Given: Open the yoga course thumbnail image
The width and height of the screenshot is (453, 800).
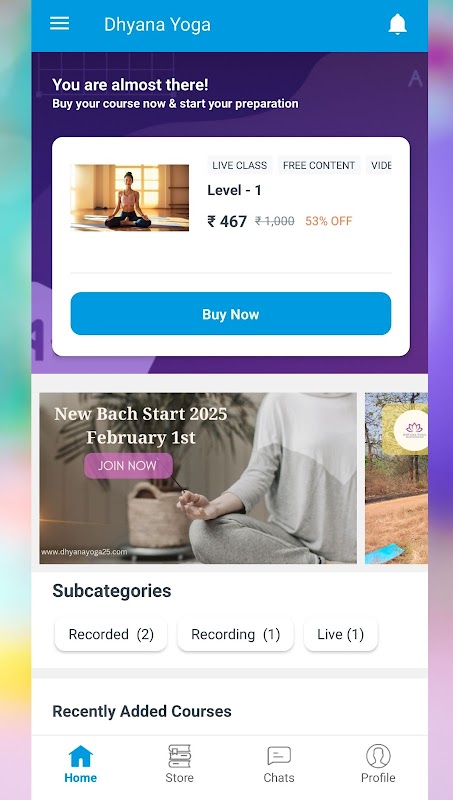Looking at the screenshot, I should pyautogui.click(x=130, y=197).
